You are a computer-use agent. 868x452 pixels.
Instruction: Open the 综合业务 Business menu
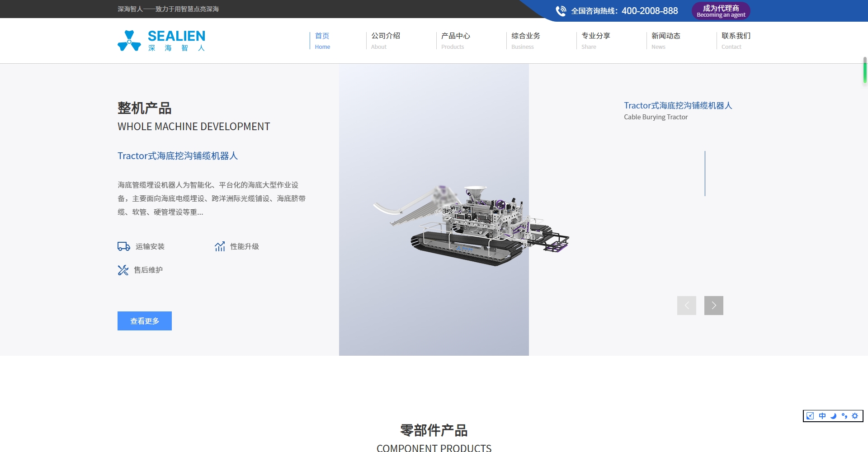[525, 40]
